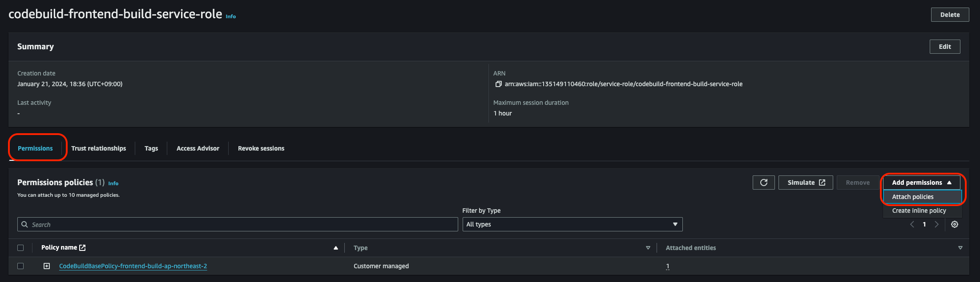980x282 pixels.
Task: Choose Attach policies from the menu
Action: [x=923, y=197]
